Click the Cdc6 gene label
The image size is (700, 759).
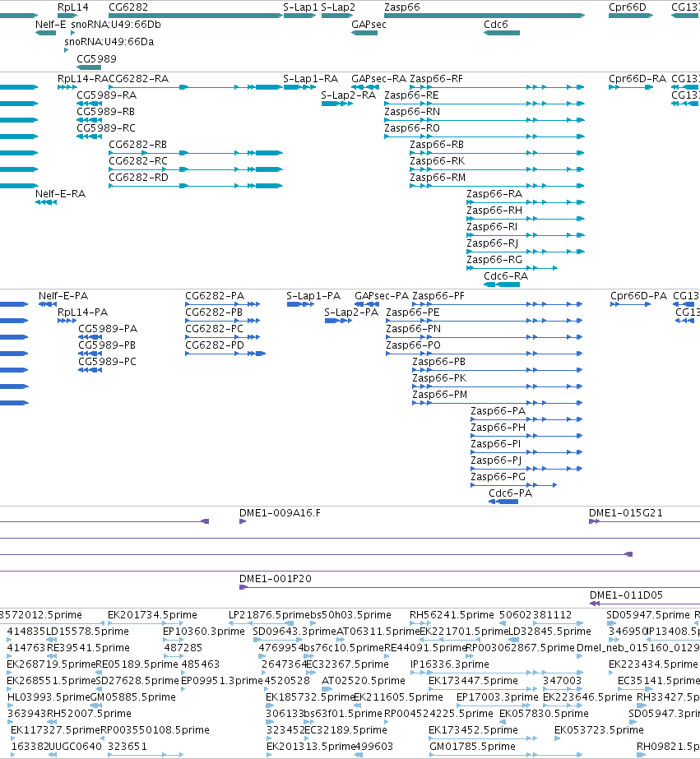pyautogui.click(x=496, y=25)
